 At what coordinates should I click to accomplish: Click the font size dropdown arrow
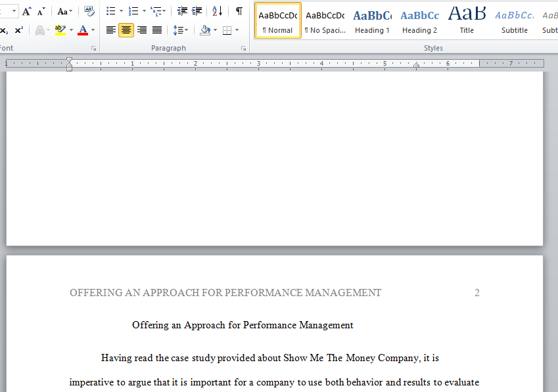point(14,11)
